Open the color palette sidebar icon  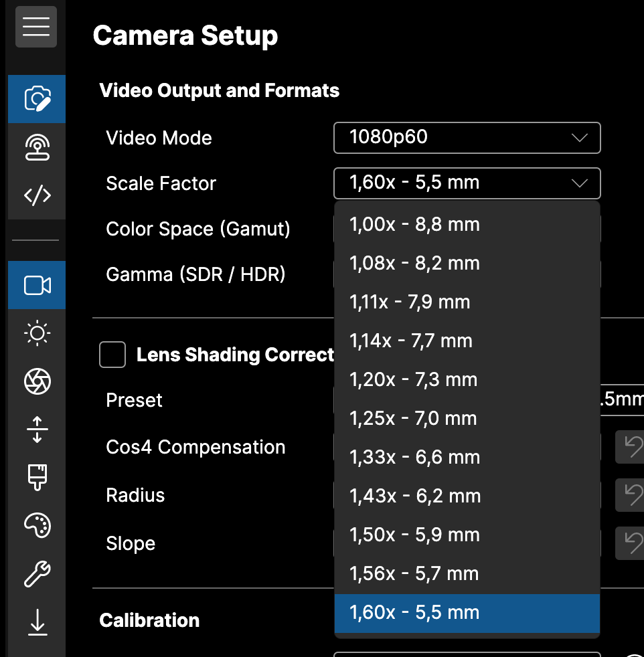point(37,525)
